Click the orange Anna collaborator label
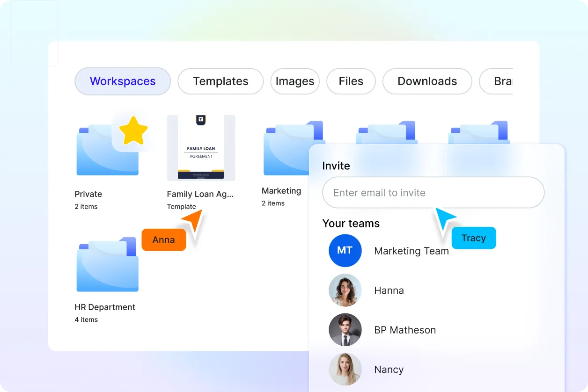588x392 pixels. pos(163,240)
